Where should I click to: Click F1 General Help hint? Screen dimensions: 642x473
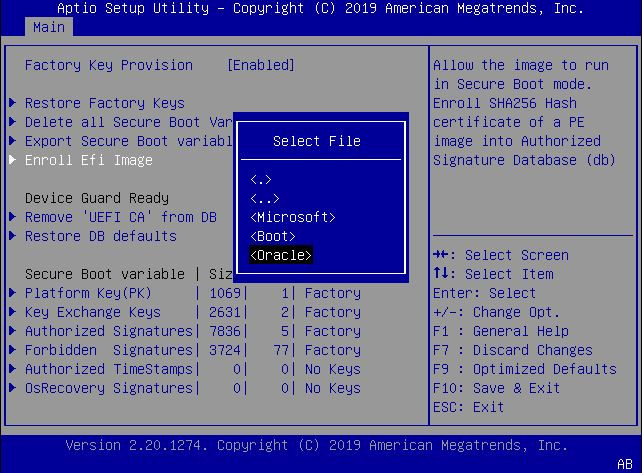pos(501,331)
